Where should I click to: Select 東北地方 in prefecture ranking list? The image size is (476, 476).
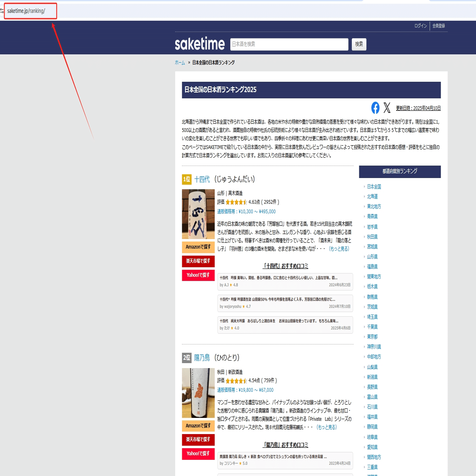(x=374, y=207)
